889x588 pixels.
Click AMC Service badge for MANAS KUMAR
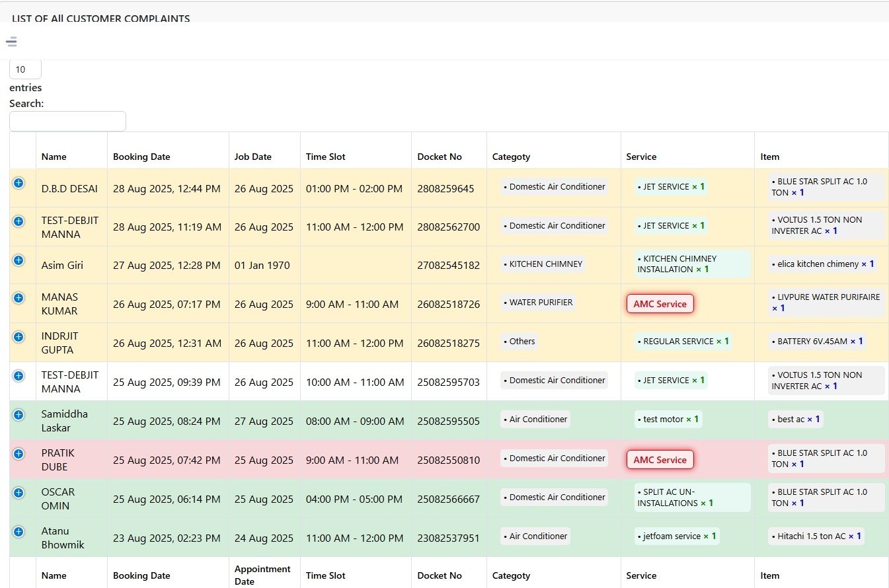coord(660,304)
